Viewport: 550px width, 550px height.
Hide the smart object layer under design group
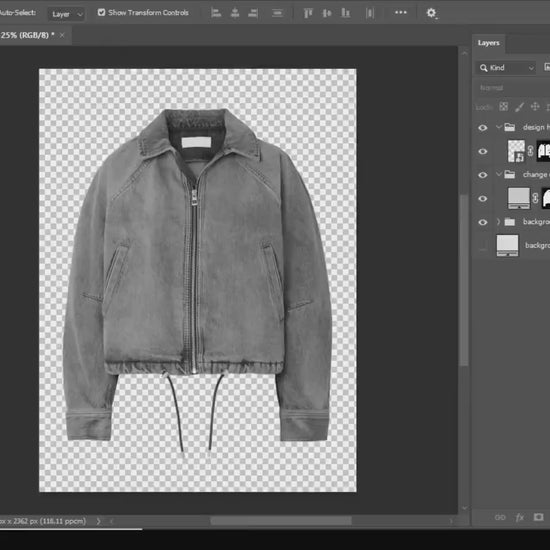point(483,151)
